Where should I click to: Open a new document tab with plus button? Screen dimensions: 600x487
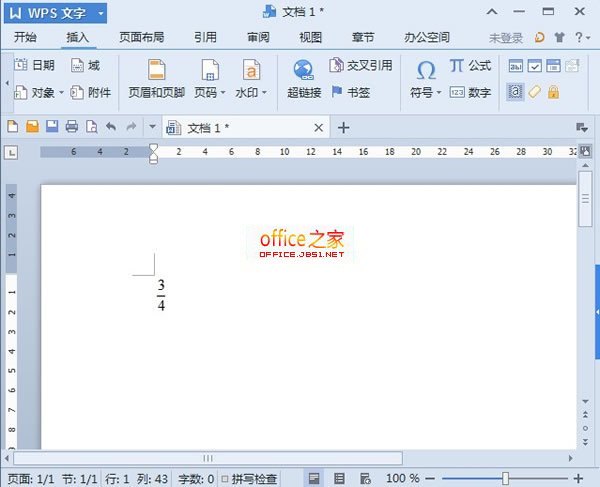tap(344, 127)
